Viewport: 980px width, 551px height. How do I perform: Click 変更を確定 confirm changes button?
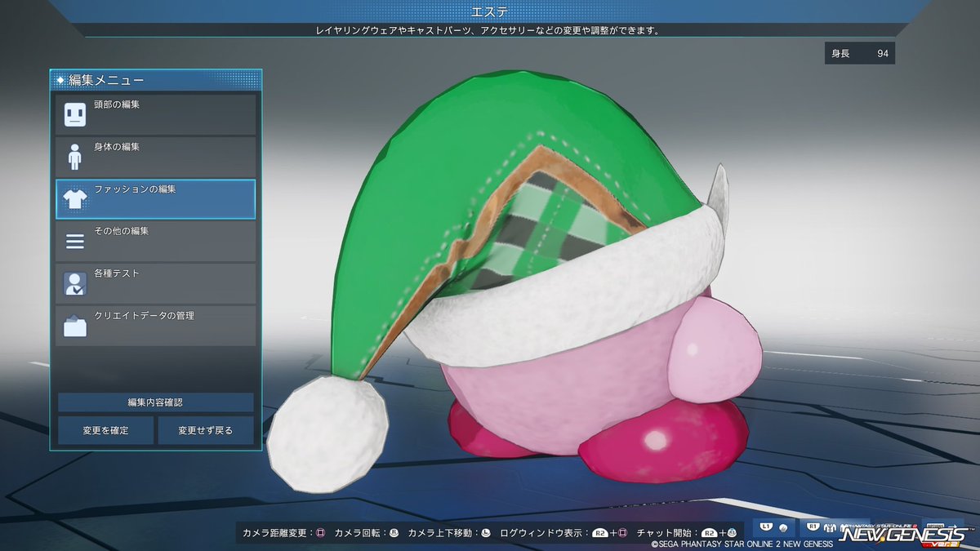click(x=105, y=430)
